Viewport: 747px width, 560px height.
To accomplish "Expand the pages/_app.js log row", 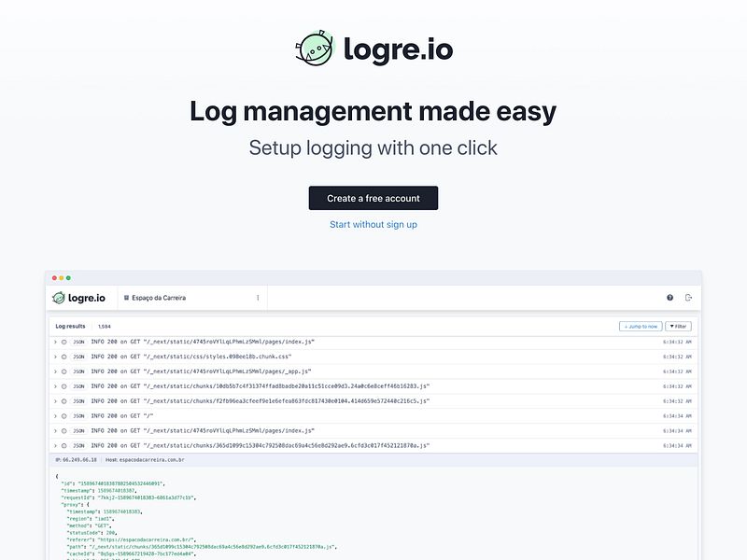I will [x=55, y=371].
